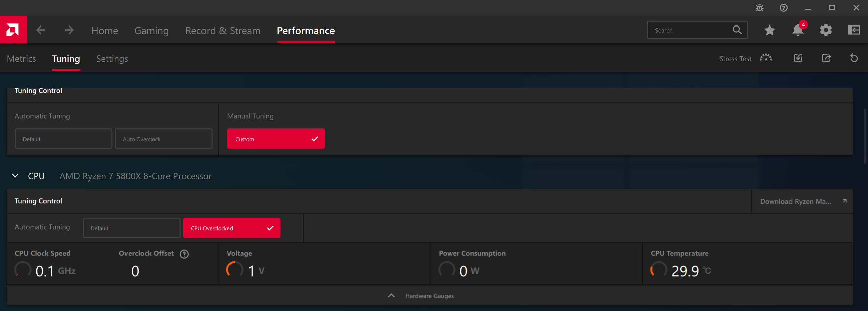This screenshot has height=311, width=868.
Task: Select the Custom manual tuning option
Action: (275, 139)
